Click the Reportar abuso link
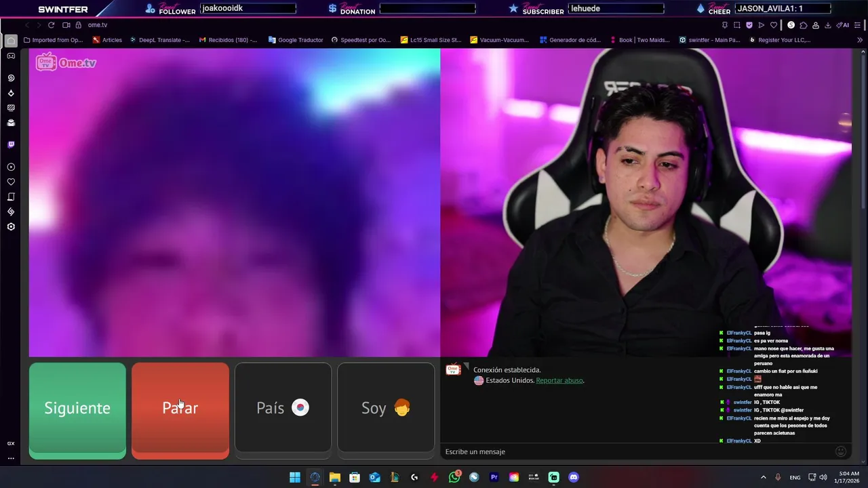This screenshot has width=868, height=488. 559,380
